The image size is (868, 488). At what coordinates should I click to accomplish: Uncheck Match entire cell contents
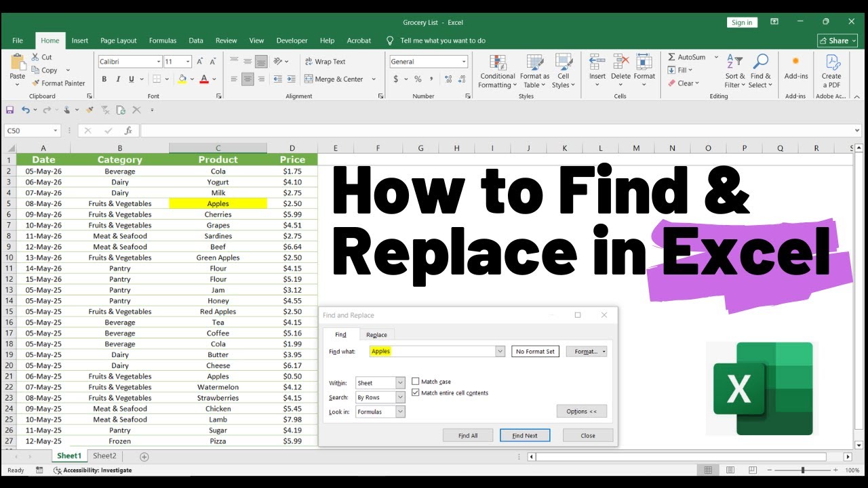pos(416,392)
